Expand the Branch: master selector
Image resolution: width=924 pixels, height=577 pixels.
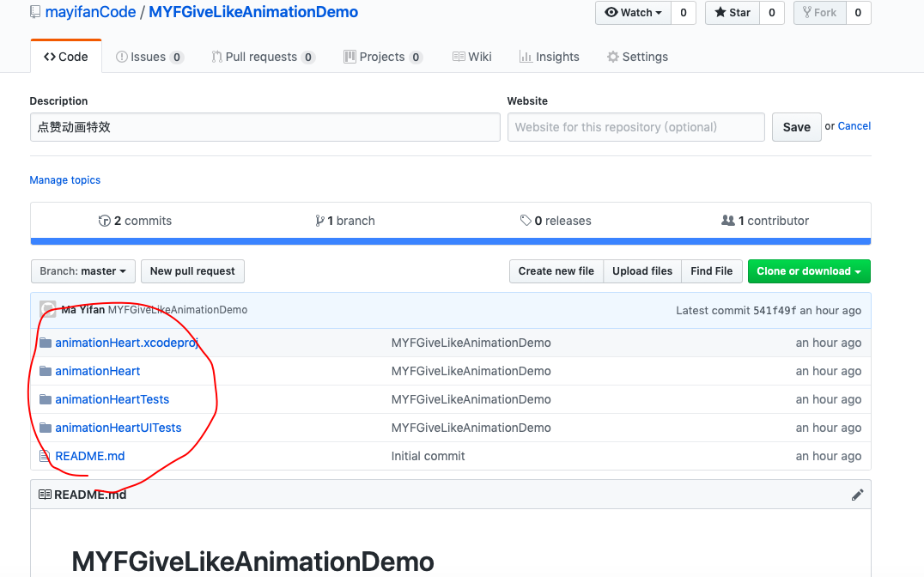(x=83, y=271)
